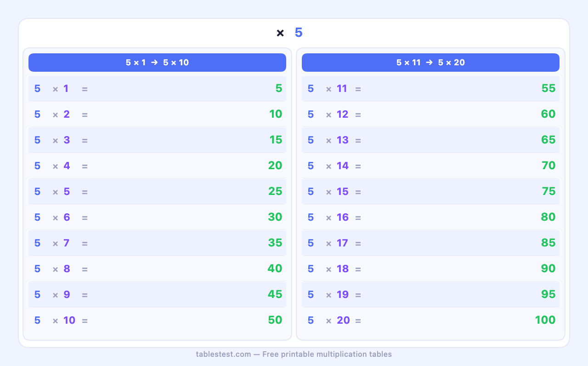Click the equals sign in the 5 × 14 row

(358, 166)
